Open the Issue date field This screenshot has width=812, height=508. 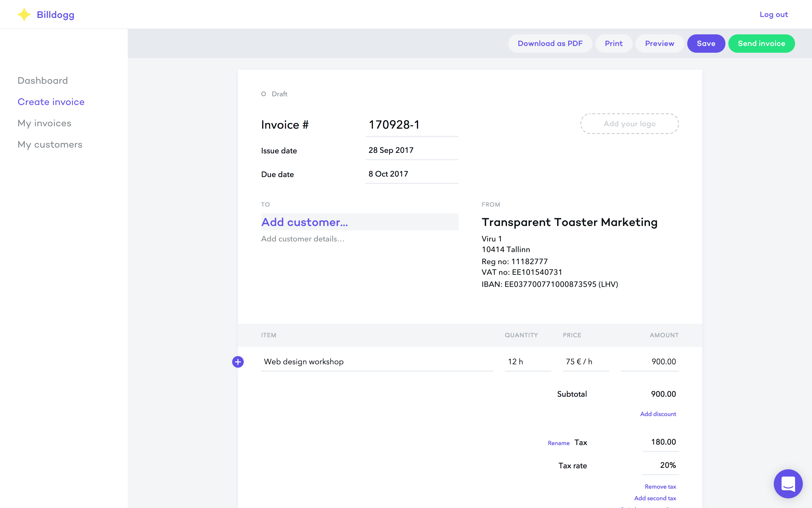(x=411, y=150)
